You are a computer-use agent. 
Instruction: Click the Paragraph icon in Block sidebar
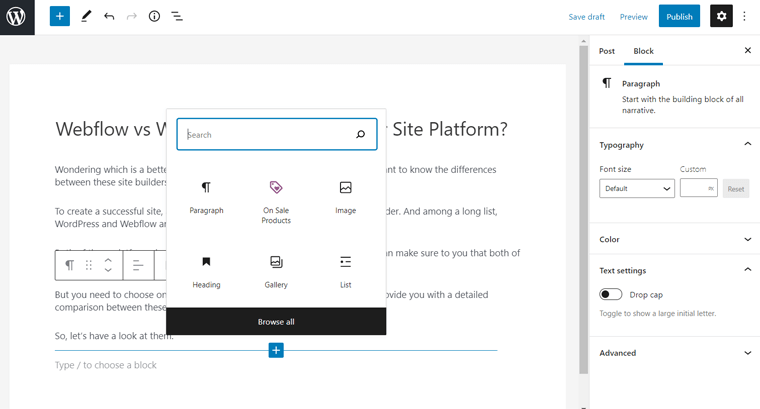tap(606, 83)
